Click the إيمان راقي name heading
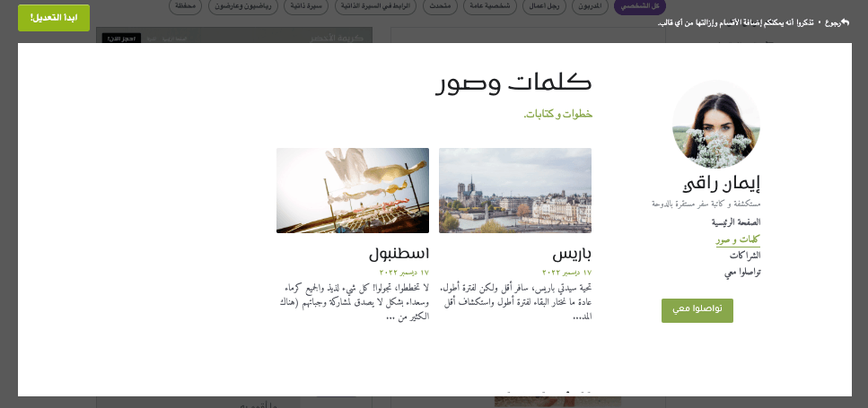This screenshot has width=868, height=408. coord(722,186)
